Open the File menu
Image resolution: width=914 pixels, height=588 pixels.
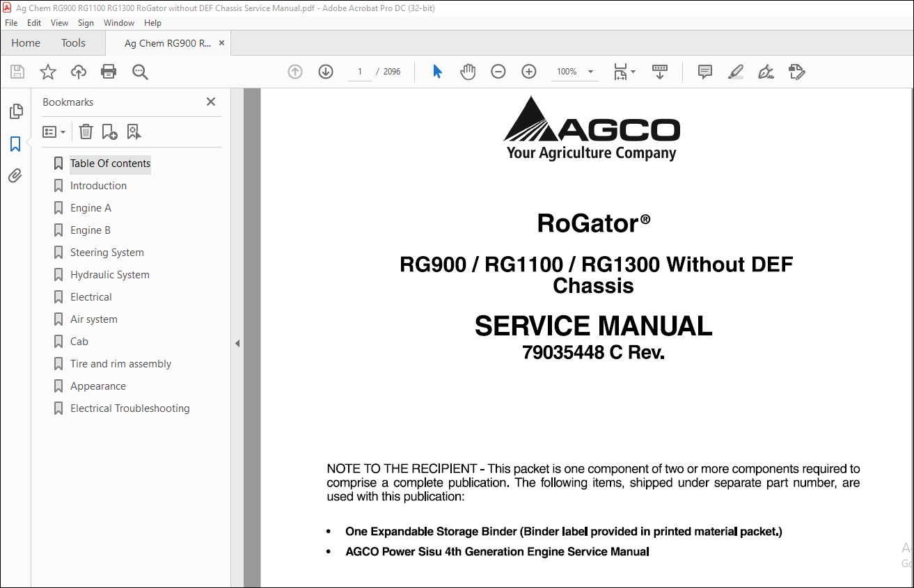tap(11, 23)
